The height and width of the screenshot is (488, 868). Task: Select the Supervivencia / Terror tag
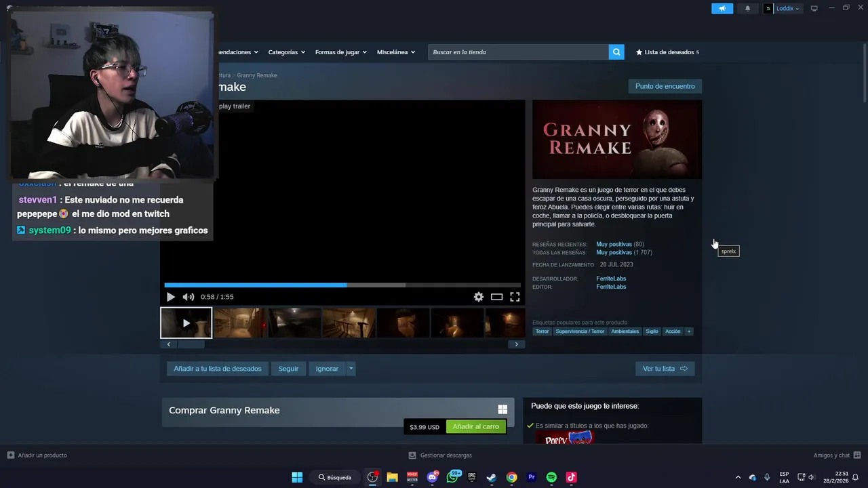pos(580,331)
